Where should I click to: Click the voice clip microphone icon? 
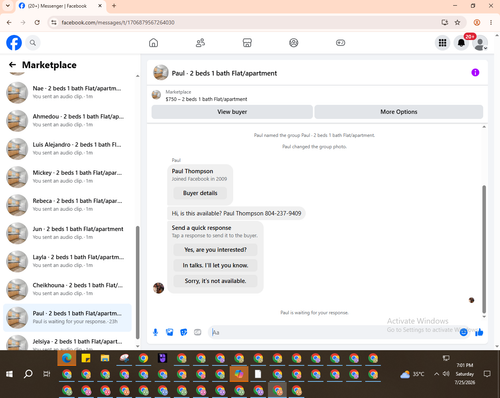click(155, 332)
